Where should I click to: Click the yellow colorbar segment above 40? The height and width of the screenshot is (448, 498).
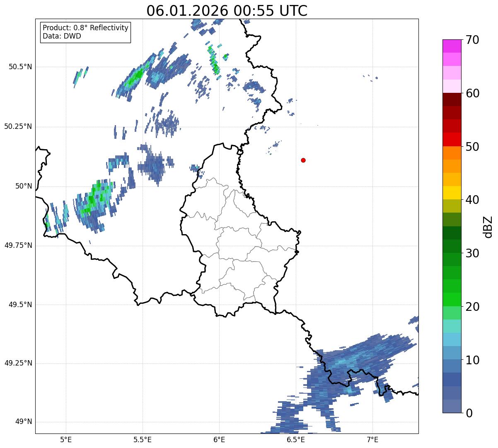click(452, 193)
